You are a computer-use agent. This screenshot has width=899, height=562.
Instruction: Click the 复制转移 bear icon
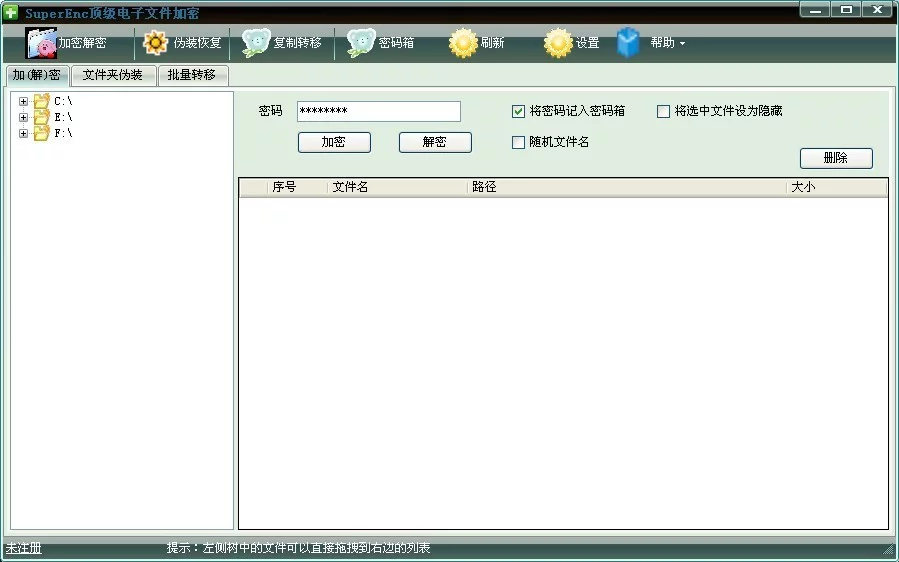[256, 43]
